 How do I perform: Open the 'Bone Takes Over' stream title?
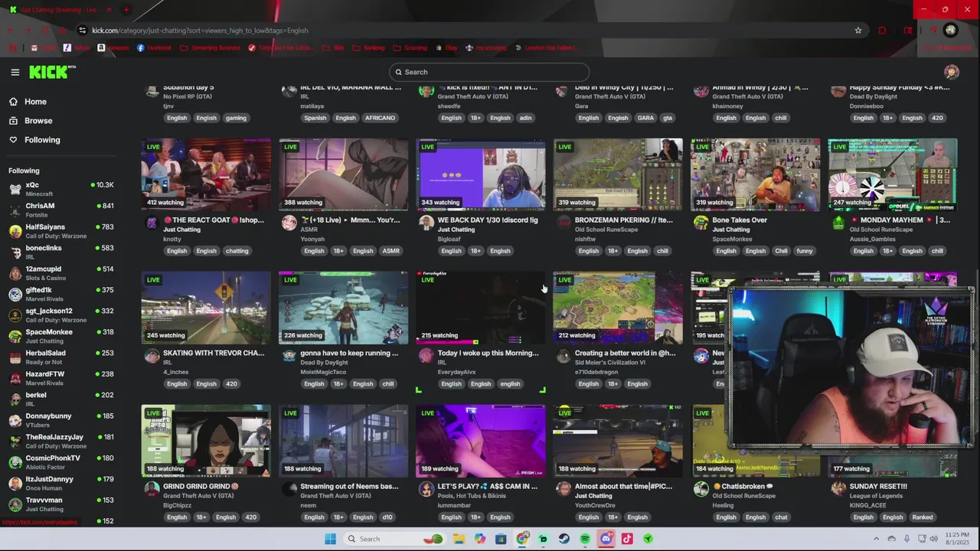point(740,220)
